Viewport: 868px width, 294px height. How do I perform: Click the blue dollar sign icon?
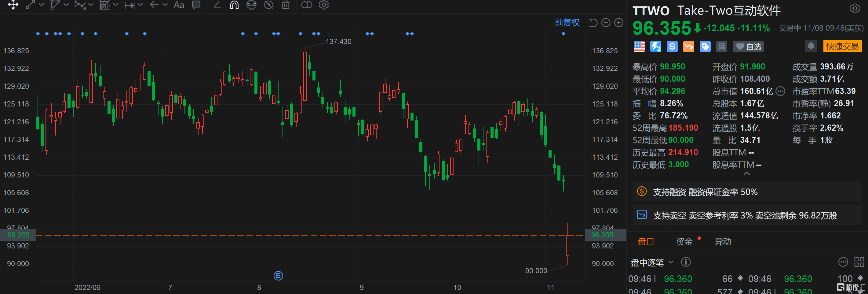tap(672, 47)
